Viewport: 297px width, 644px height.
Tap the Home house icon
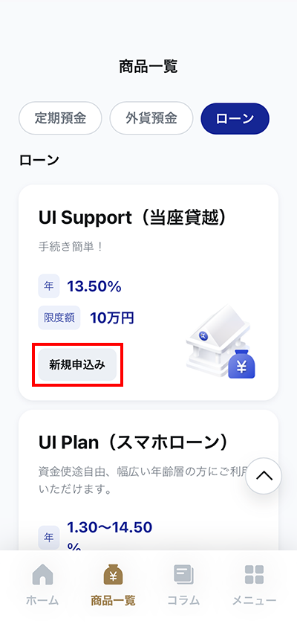[x=42, y=574]
